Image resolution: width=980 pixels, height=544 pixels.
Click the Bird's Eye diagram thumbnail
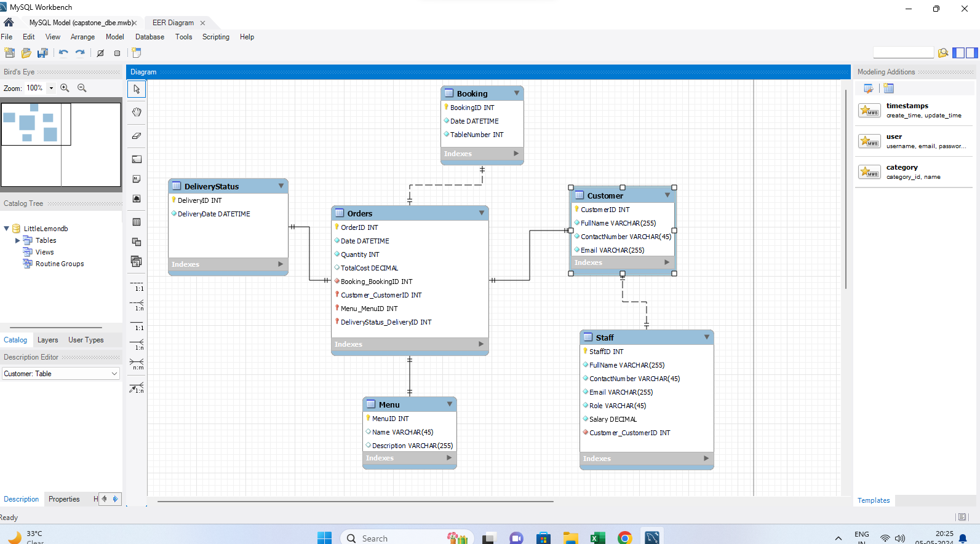click(61, 144)
